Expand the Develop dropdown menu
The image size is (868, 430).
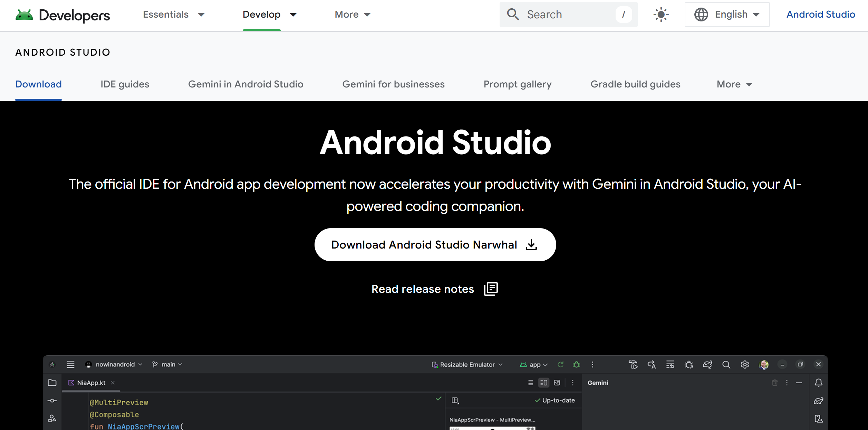pos(269,15)
